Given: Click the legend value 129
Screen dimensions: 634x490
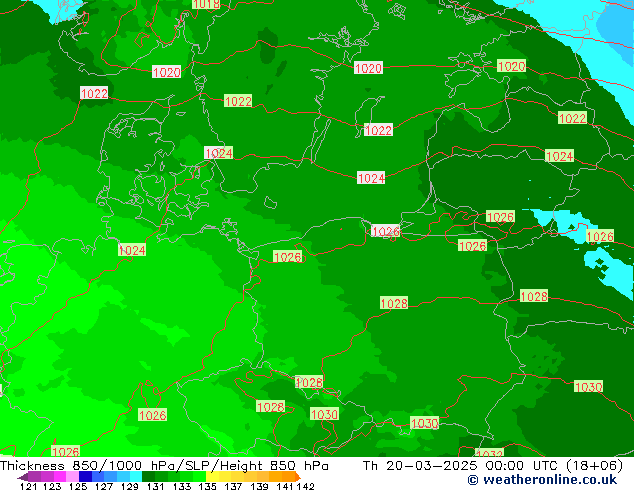Looking at the screenshot, I should (x=129, y=486).
